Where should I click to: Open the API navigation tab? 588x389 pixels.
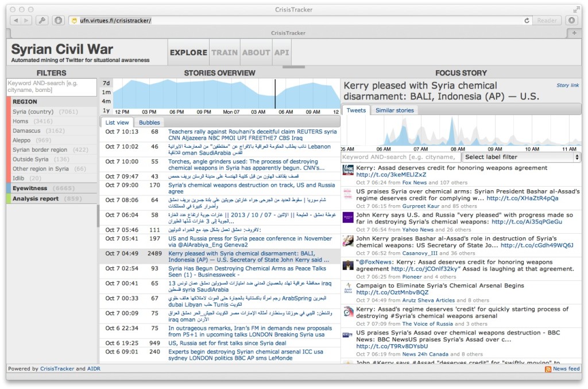[x=281, y=52]
